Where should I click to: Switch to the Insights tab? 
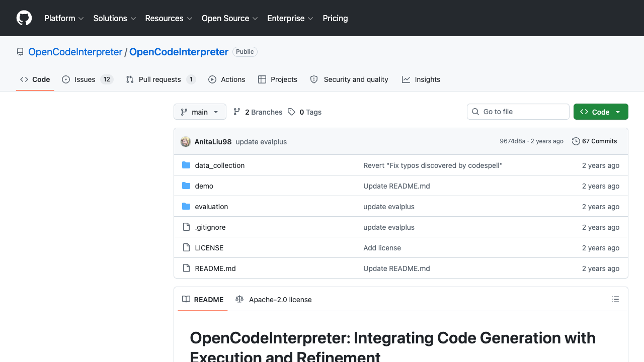point(421,79)
